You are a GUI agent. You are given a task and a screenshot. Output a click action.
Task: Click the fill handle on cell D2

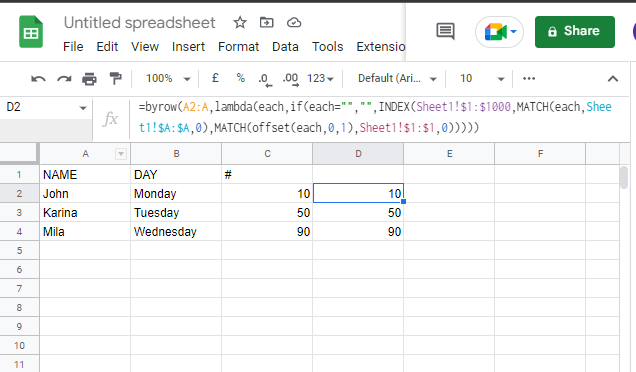[403, 202]
